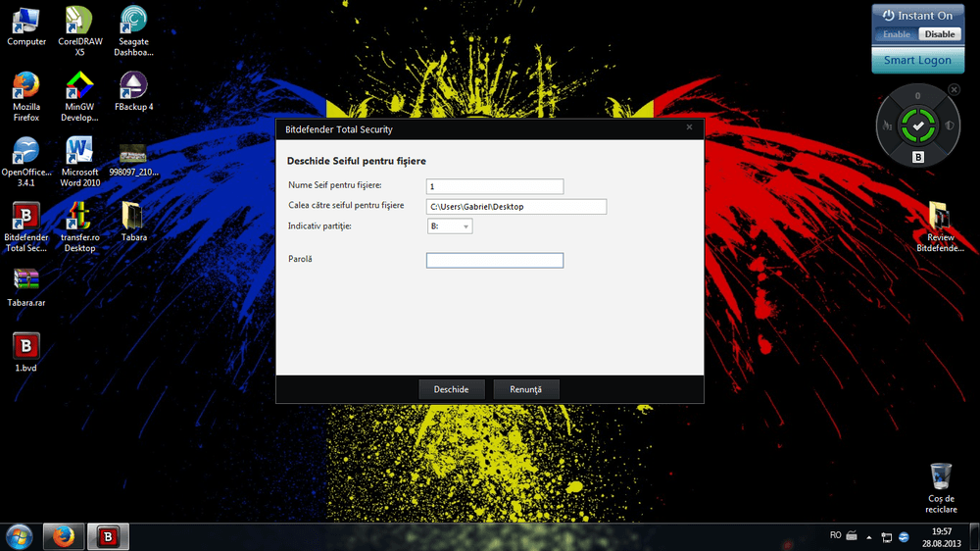Click the Bitdefender widget green status circle
This screenshot has height=551, width=980.
[x=917, y=125]
